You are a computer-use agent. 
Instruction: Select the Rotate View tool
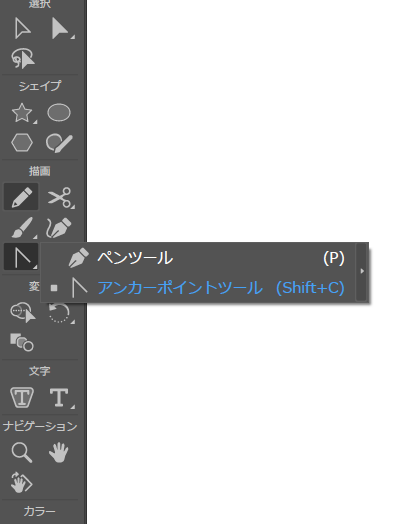(x=21, y=482)
